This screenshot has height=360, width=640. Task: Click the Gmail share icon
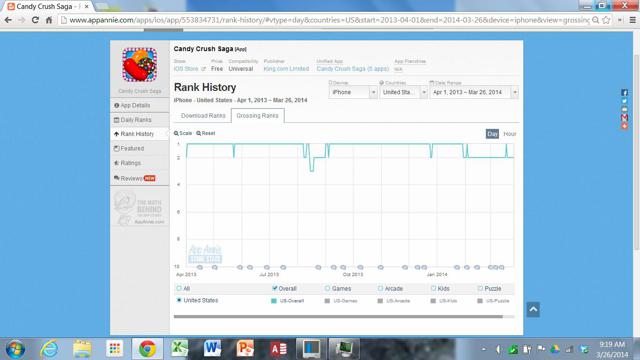pyautogui.click(x=624, y=118)
